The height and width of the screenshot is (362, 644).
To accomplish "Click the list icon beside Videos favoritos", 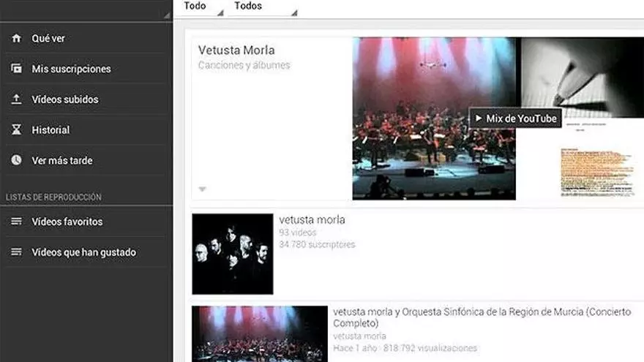I will tap(16, 222).
